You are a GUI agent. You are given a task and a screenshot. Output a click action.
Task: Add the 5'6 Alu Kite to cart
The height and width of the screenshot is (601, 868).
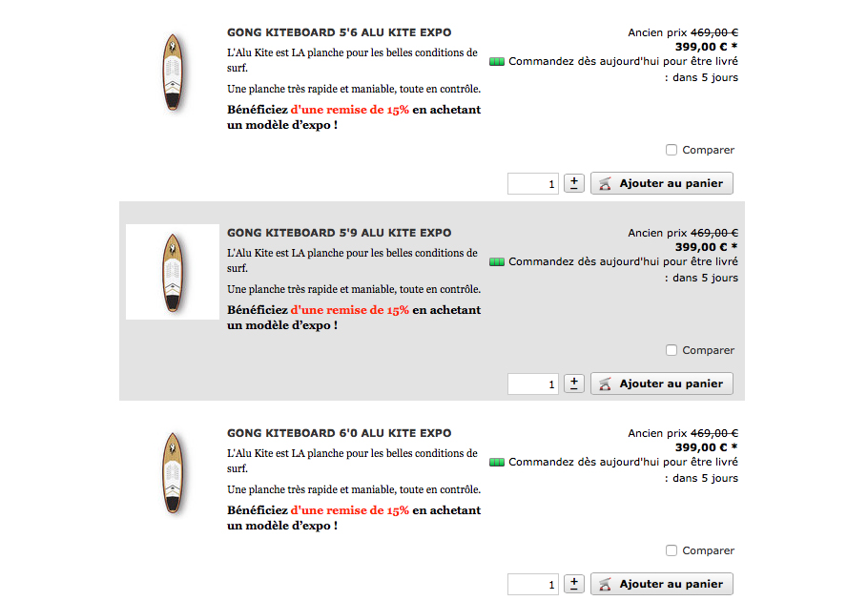(x=662, y=183)
